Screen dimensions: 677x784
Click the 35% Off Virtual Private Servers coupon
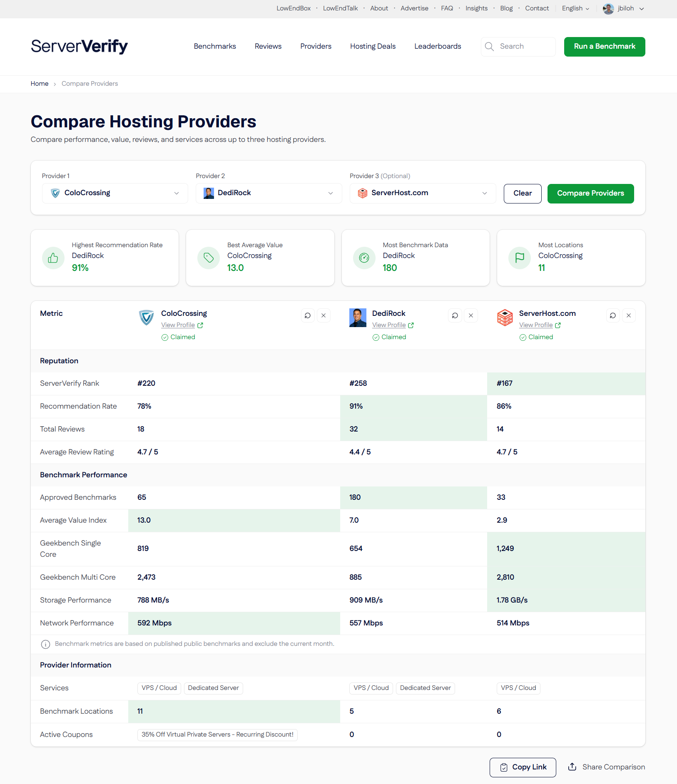pyautogui.click(x=217, y=735)
